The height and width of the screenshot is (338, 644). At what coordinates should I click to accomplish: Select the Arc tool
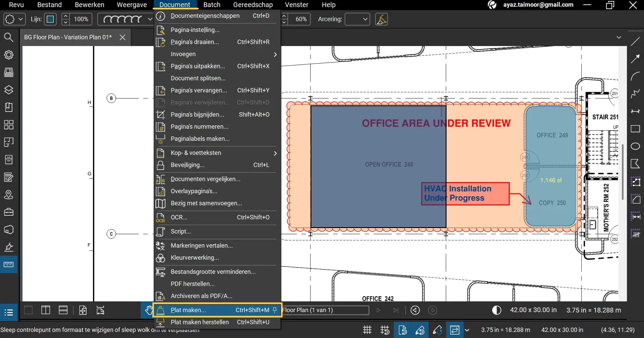[635, 77]
